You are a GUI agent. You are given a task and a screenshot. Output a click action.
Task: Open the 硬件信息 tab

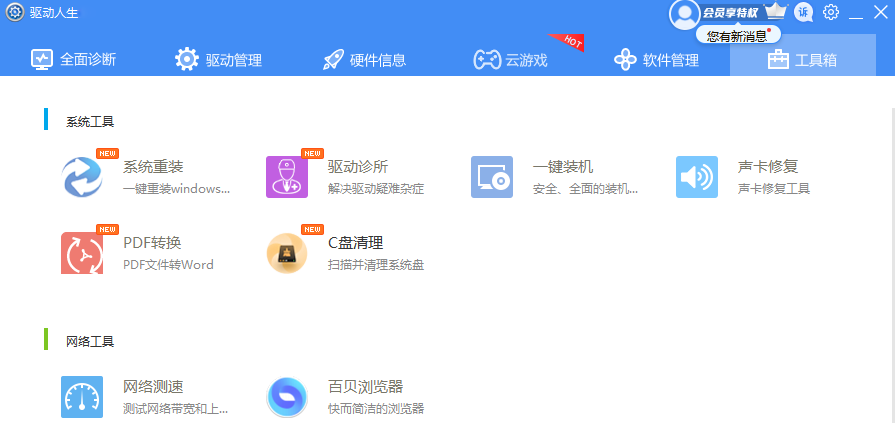(x=364, y=59)
